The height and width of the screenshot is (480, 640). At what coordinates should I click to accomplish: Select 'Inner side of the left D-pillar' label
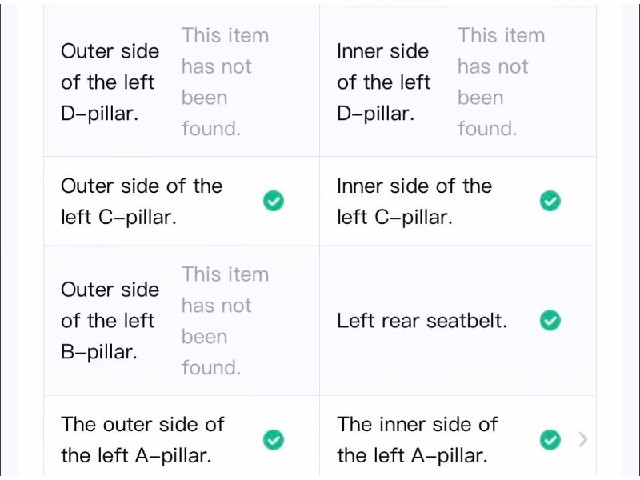(x=383, y=82)
